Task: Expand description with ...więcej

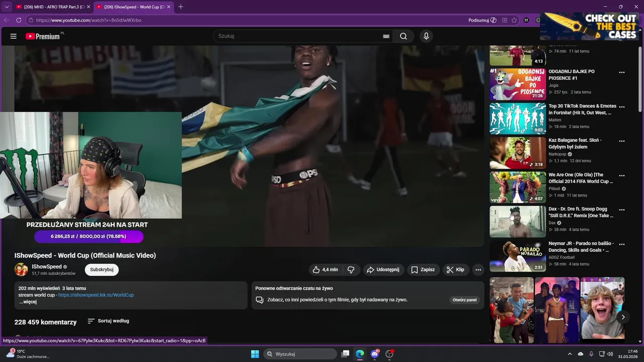Action: coord(28,302)
